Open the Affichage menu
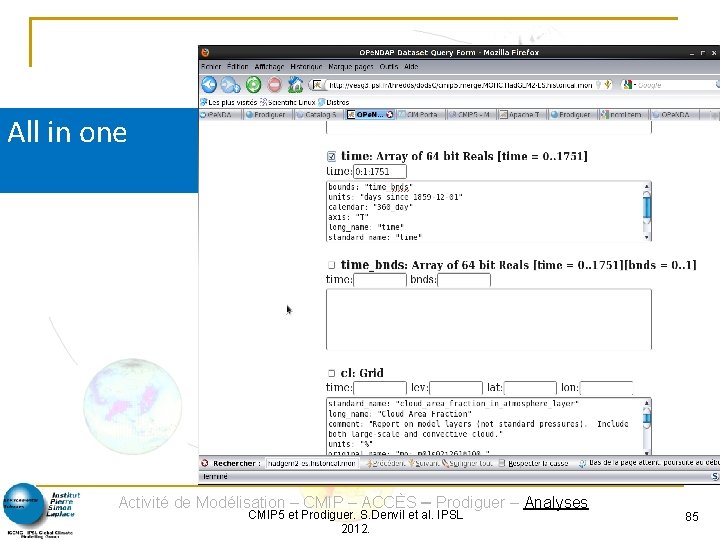 coord(269,67)
